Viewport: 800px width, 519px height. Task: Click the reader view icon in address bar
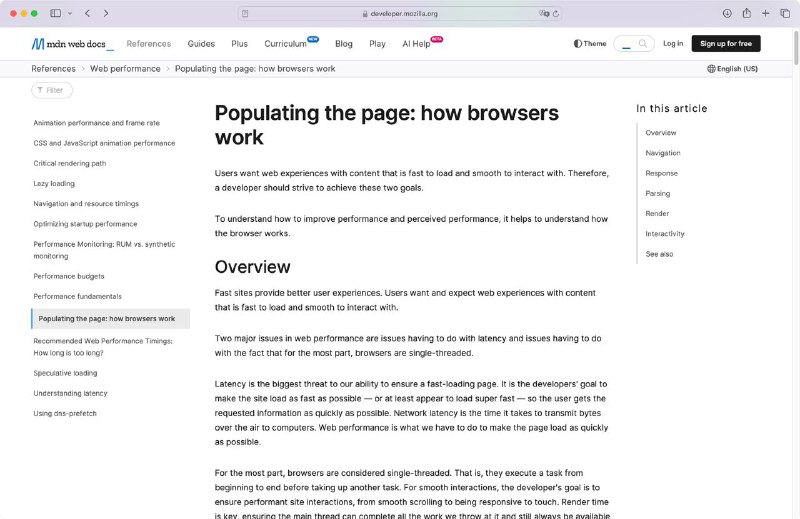(245, 14)
